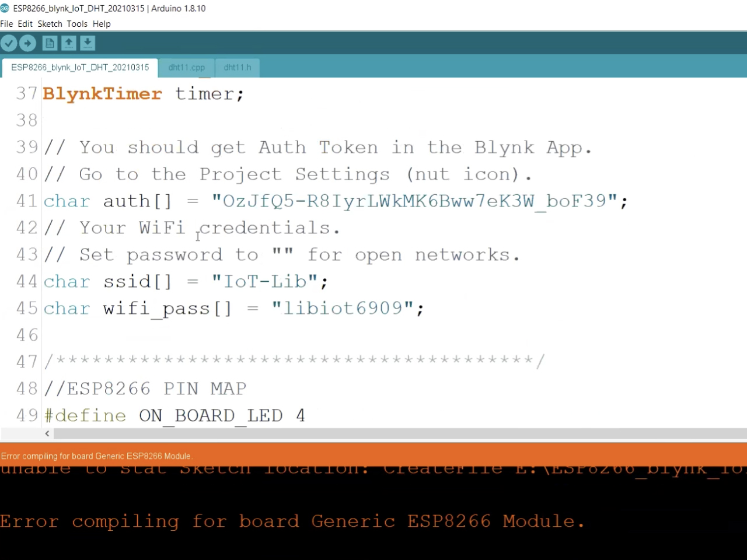Create a new sketch with New icon

click(50, 43)
